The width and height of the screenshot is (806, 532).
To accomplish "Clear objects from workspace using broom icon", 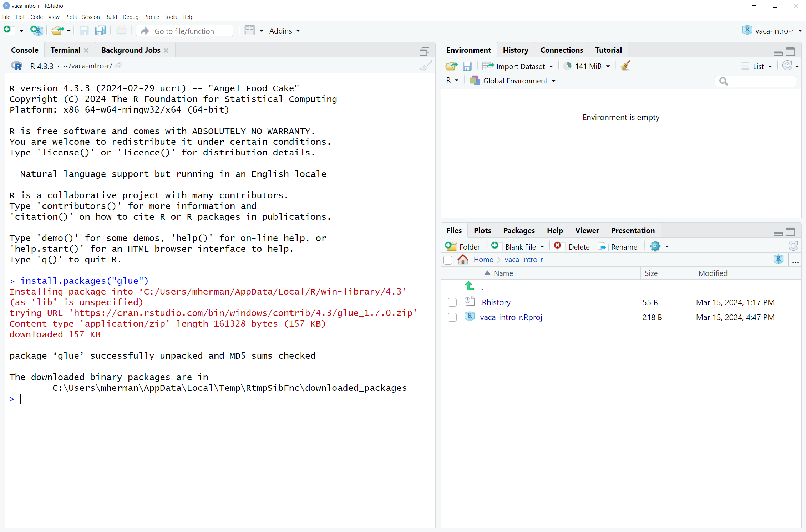I will pyautogui.click(x=625, y=66).
